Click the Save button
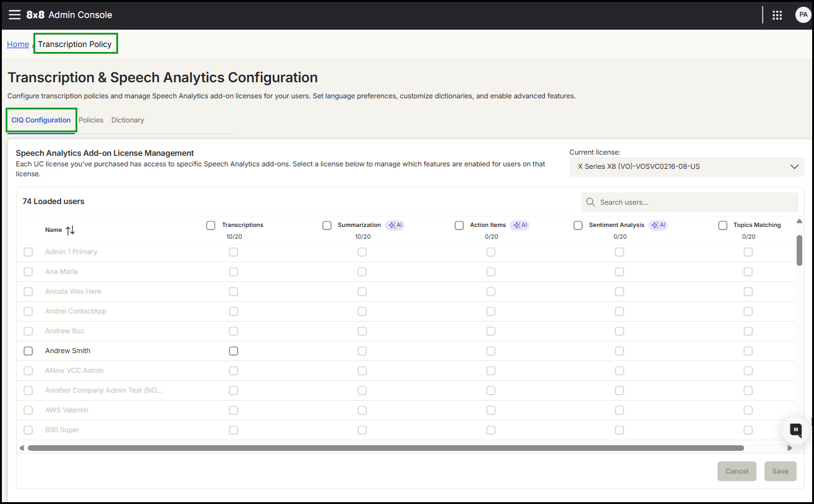 tap(780, 471)
